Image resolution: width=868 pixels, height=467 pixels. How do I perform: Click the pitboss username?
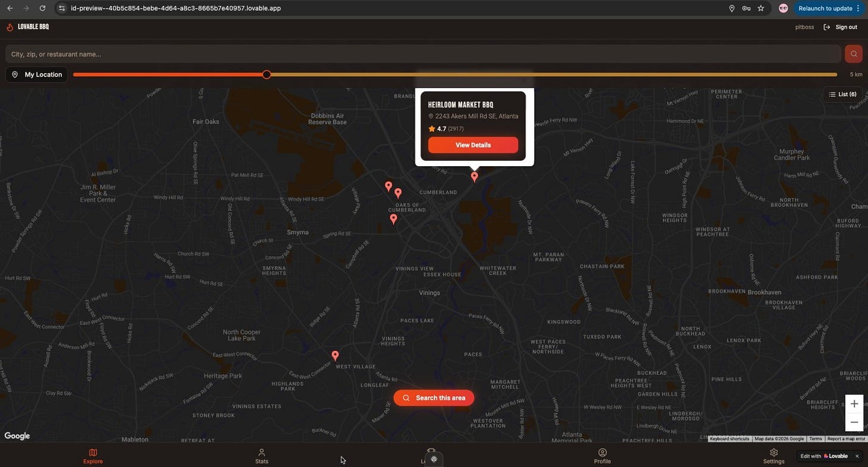pos(804,27)
